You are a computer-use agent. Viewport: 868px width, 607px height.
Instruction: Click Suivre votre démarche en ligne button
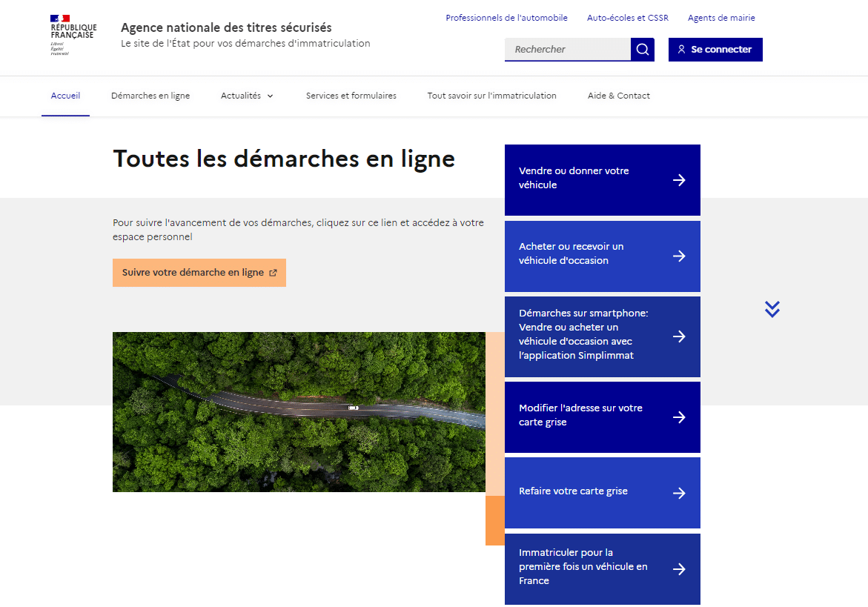point(199,273)
